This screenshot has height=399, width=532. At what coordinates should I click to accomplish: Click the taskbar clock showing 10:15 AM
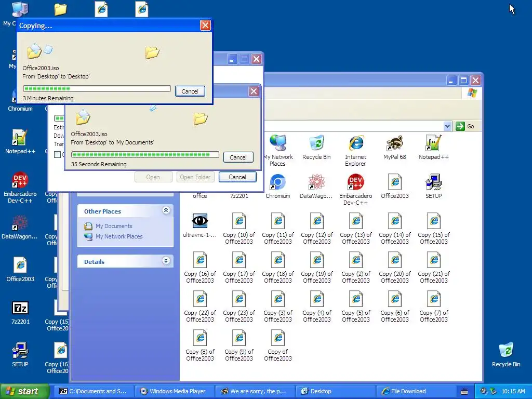513,391
